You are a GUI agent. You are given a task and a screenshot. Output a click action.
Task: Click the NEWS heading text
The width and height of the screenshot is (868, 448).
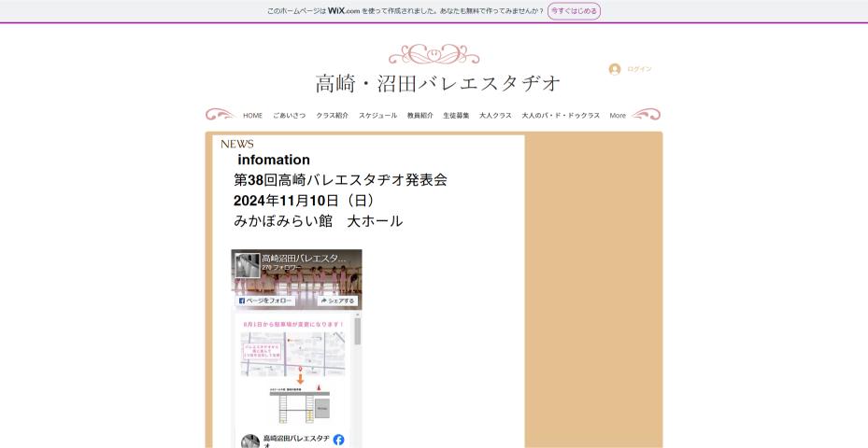237,144
